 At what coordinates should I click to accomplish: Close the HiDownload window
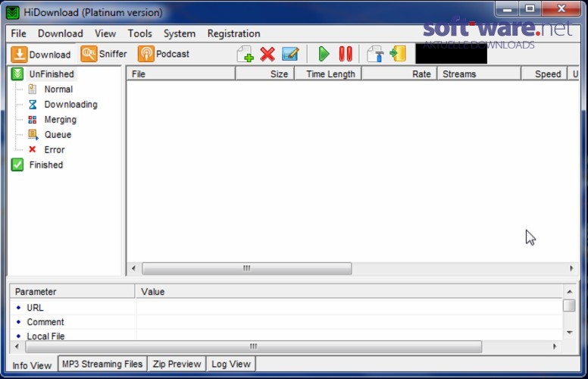(x=561, y=9)
